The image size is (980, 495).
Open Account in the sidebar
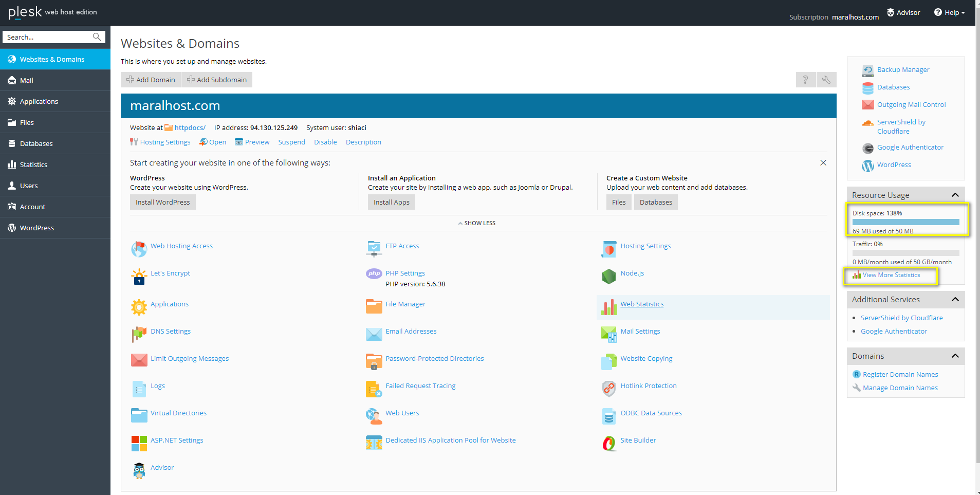tap(55, 207)
